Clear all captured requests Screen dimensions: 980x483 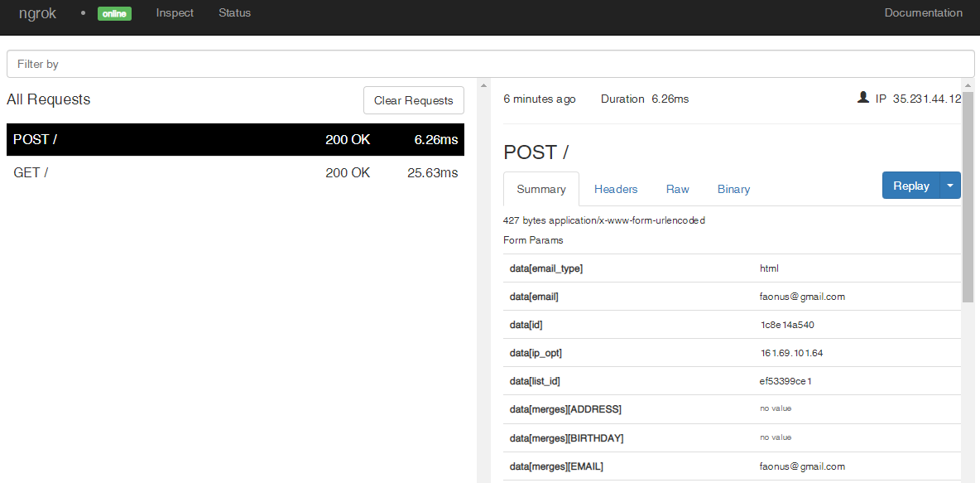414,100
